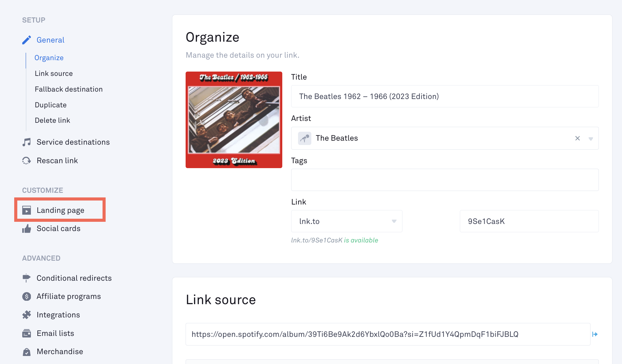The width and height of the screenshot is (622, 364).
Task: Expand the Artist dropdown arrow
Action: (x=590, y=139)
